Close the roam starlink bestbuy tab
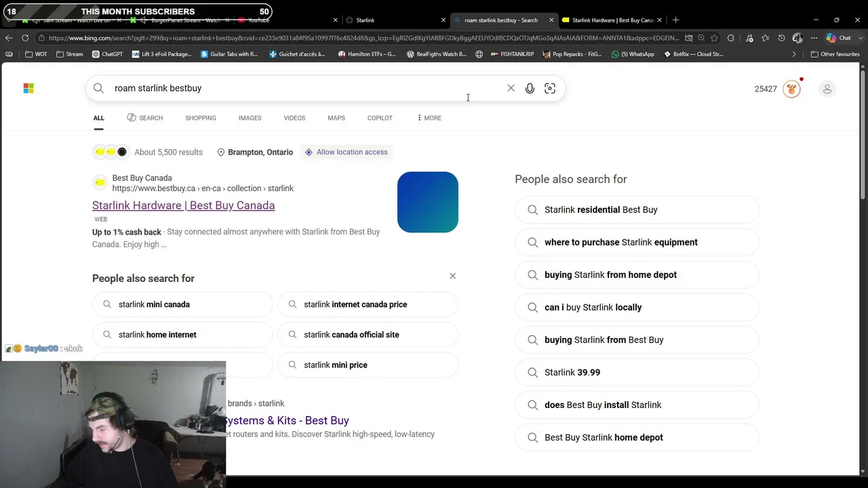 (551, 20)
